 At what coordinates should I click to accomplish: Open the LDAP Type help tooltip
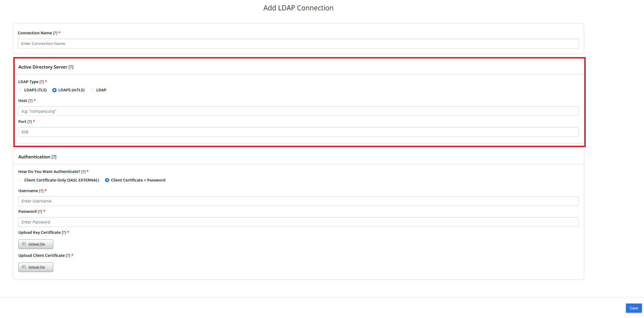point(42,82)
